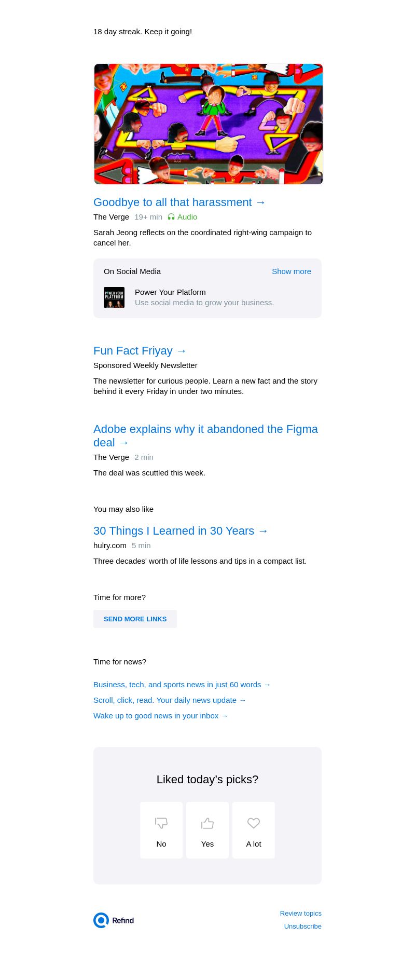Open the harassment article cover image
The height and width of the screenshot is (980, 415).
pyautogui.click(x=208, y=124)
